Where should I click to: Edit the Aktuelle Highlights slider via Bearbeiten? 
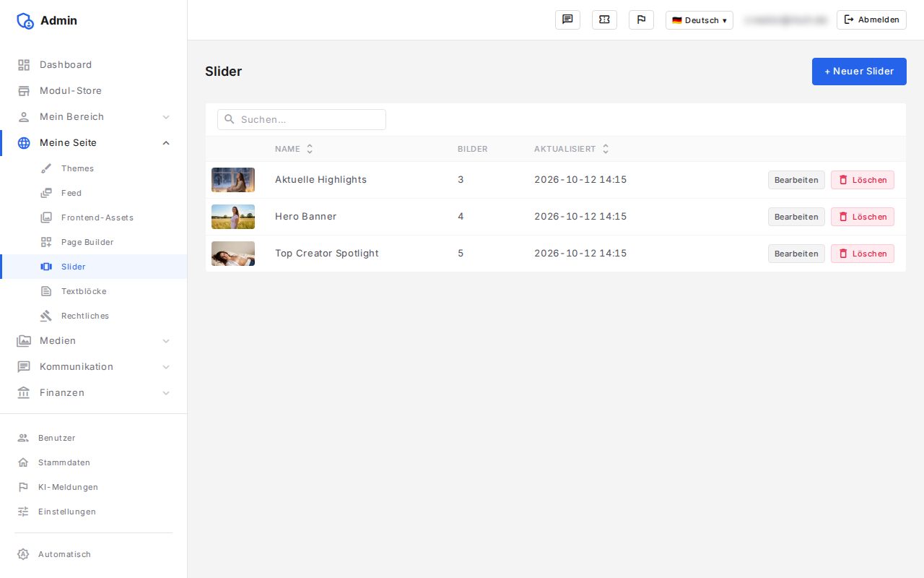[x=796, y=180]
